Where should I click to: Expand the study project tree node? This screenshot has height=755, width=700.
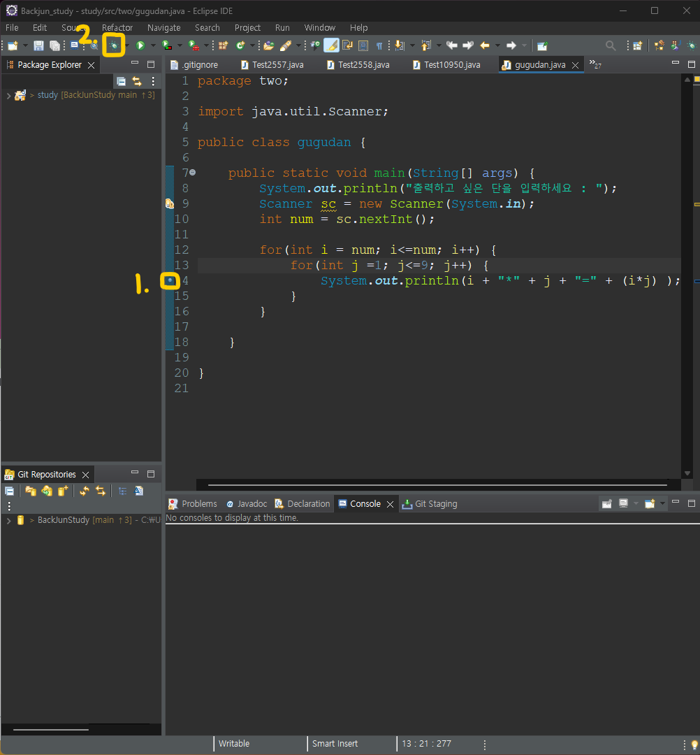coord(8,95)
